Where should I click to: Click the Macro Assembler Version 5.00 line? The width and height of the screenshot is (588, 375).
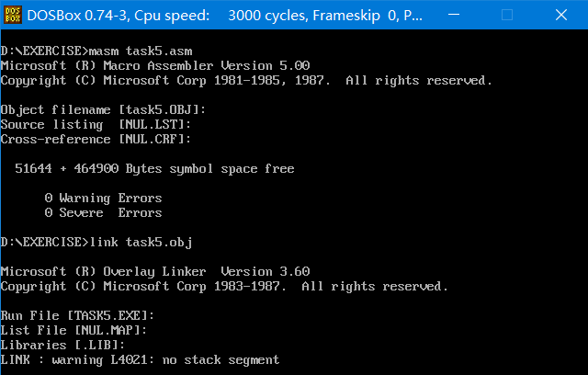click(x=155, y=65)
